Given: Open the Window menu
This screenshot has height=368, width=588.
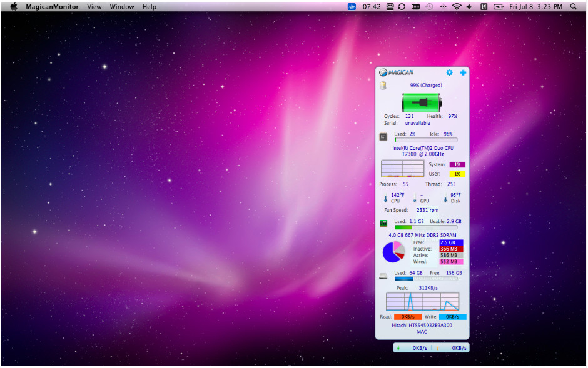Looking at the screenshot, I should [x=121, y=7].
